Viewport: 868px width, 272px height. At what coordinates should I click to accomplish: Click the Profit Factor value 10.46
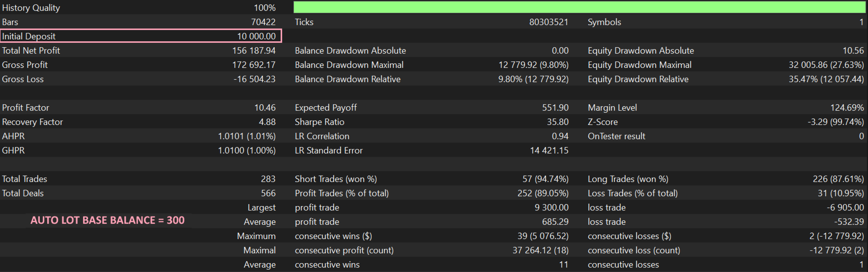click(x=265, y=108)
